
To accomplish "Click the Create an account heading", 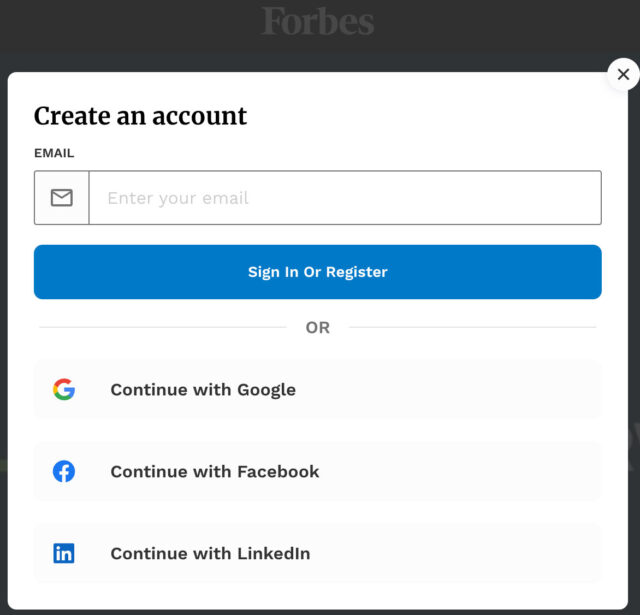I will (x=140, y=116).
